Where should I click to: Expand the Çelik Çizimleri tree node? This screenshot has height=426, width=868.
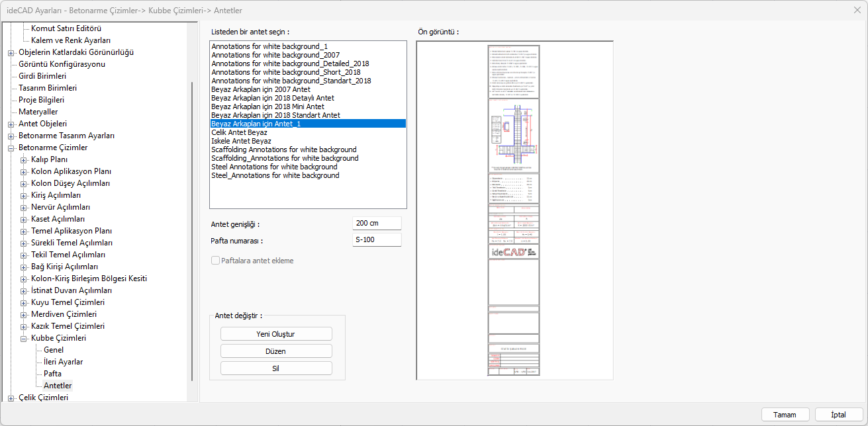pos(11,398)
